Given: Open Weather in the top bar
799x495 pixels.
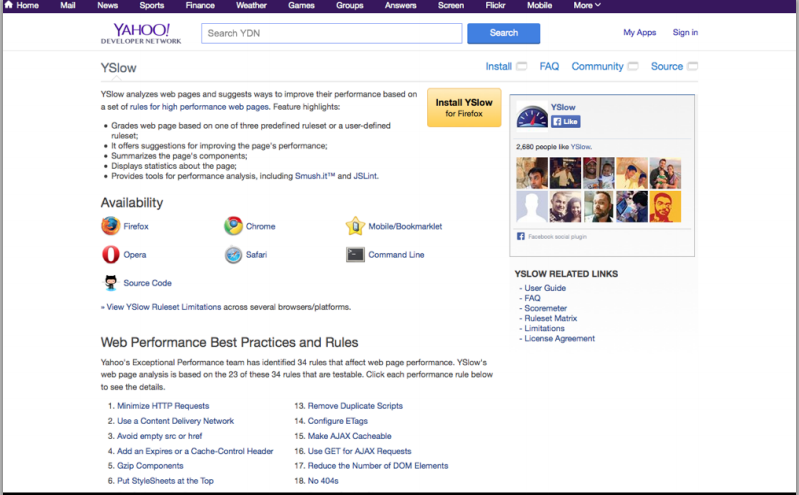Looking at the screenshot, I should 251,5.
